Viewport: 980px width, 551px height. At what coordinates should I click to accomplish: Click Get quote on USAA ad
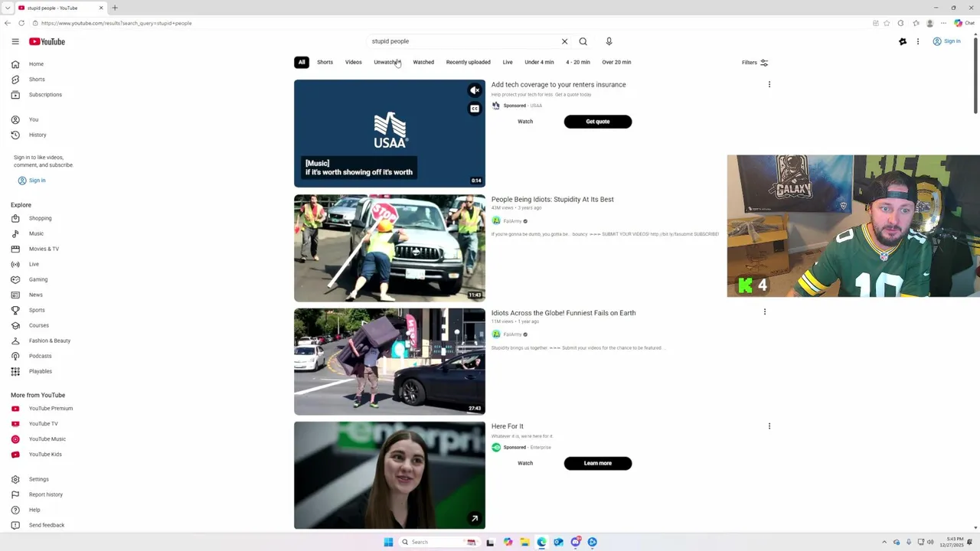(598, 122)
